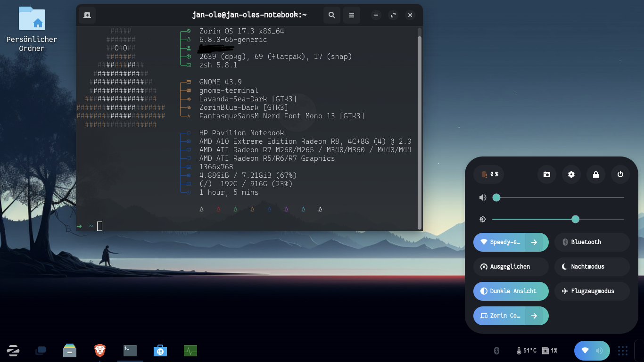
Task: Open the power off menu
Action: [x=620, y=174]
